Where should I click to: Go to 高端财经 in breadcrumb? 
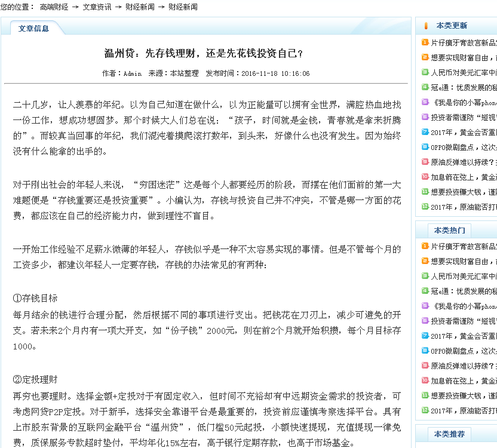[x=53, y=7]
